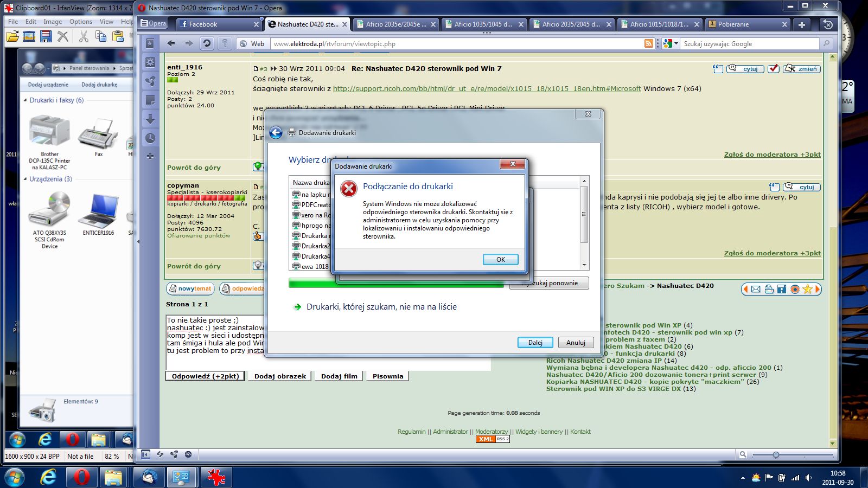Click the Opera Link sync icon in status bar
The width and height of the screenshot is (868, 488).
(160, 454)
